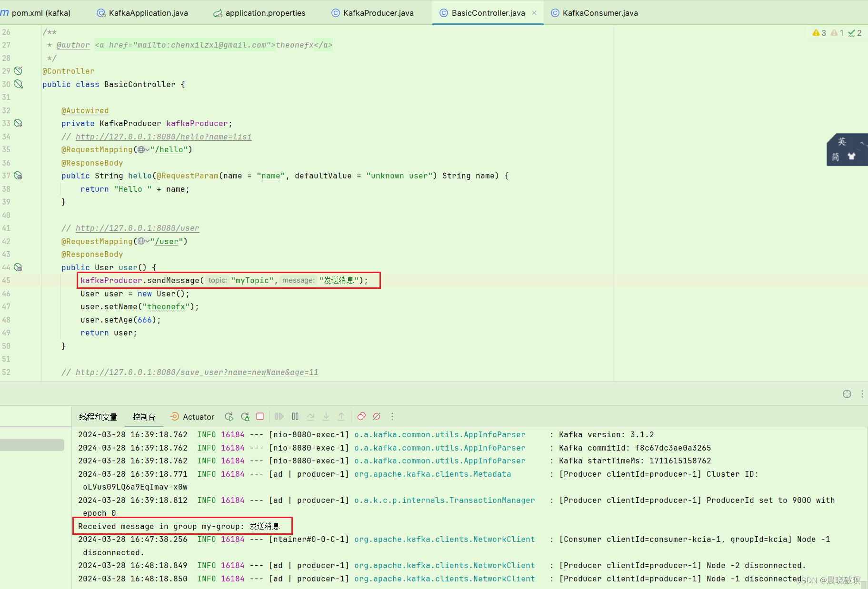Image resolution: width=868 pixels, height=589 pixels.
Task: Click the crosshair locate icon below the editor
Action: [x=848, y=394]
